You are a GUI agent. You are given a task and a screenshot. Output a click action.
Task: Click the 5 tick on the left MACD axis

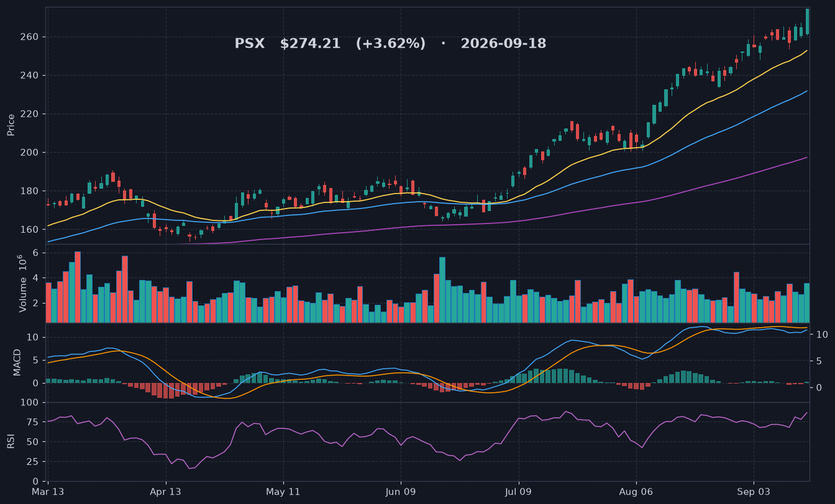pyautogui.click(x=36, y=361)
